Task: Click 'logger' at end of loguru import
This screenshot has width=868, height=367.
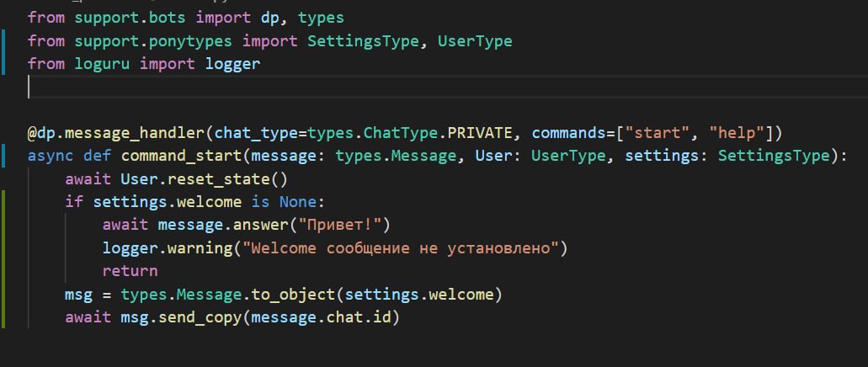Action: click(232, 64)
